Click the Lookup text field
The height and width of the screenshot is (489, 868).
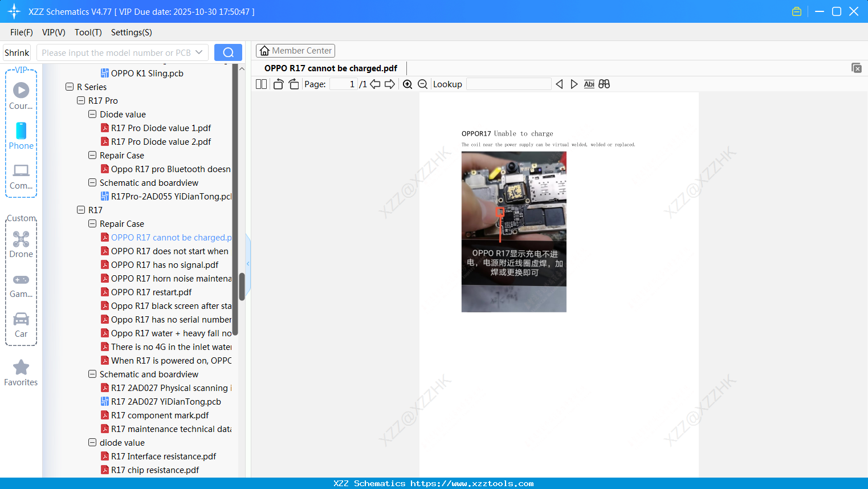click(508, 84)
